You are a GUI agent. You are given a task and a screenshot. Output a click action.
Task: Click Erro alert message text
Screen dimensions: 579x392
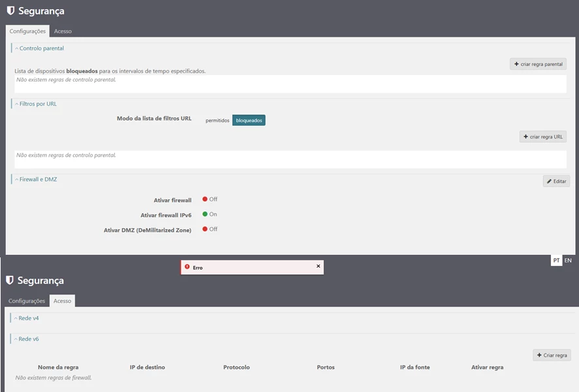[197, 268]
